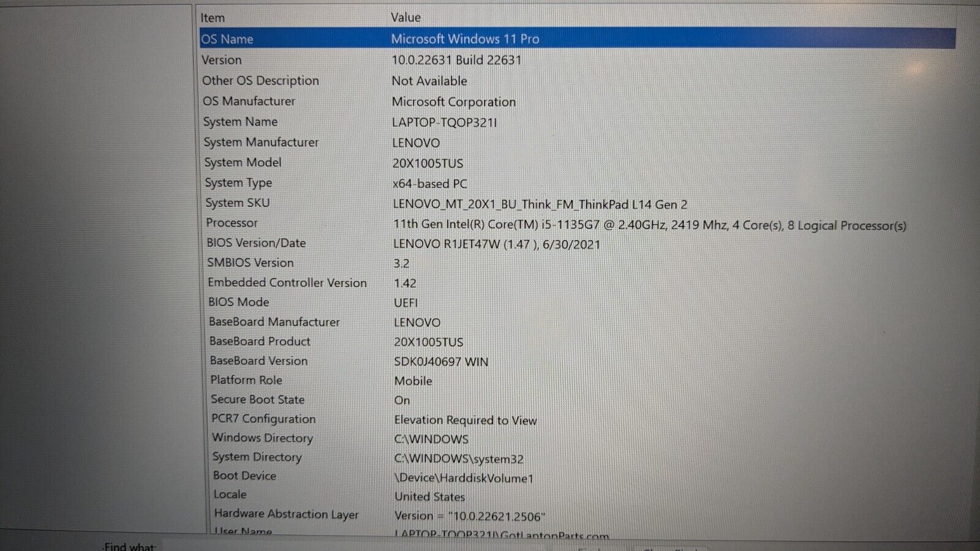This screenshot has width=980, height=551.
Task: Select the System Model row
Action: tap(243, 162)
